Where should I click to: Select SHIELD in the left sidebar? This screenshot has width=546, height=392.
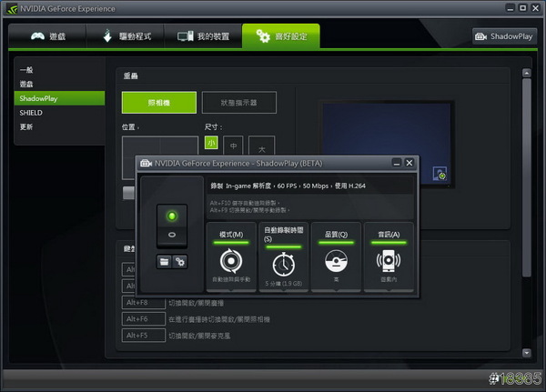point(31,112)
